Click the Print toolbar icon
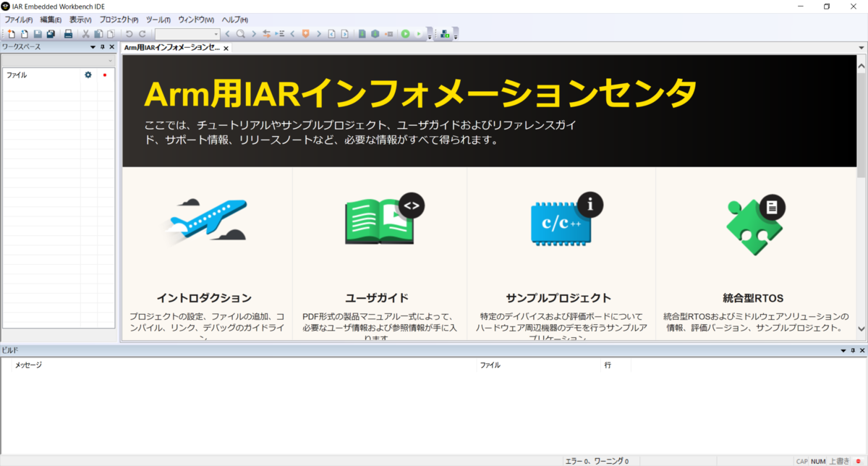Screen dimensions: 868x466 (68, 34)
